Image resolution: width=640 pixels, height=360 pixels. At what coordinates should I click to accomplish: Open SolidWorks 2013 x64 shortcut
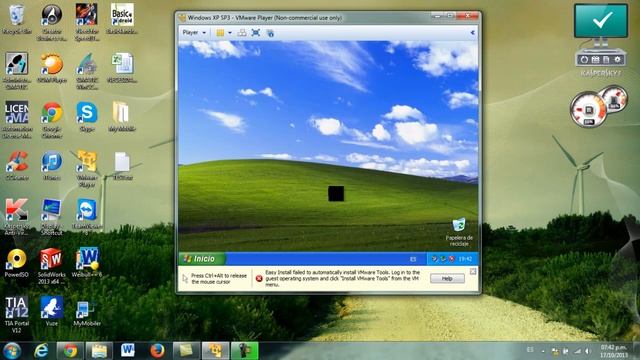pyautogui.click(x=52, y=266)
